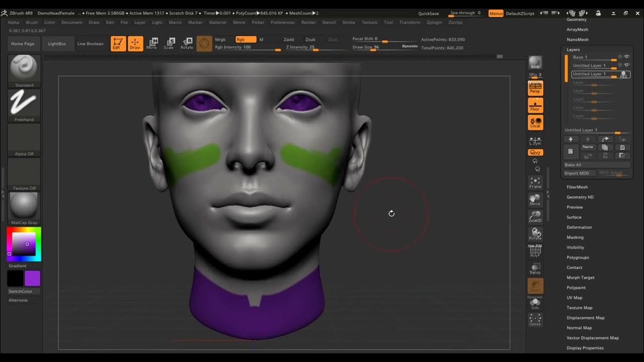The width and height of the screenshot is (644, 362).
Task: Move layer up with up arrow
Action: coord(571,139)
